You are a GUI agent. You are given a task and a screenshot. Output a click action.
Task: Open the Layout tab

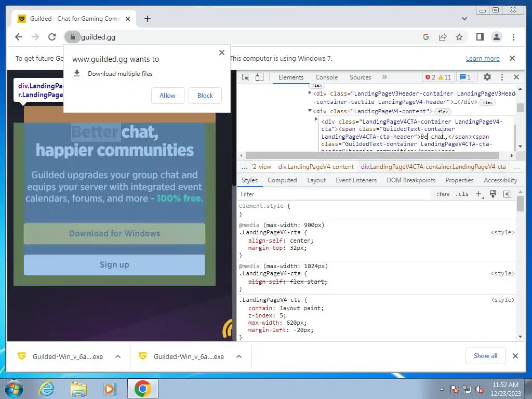(x=316, y=180)
